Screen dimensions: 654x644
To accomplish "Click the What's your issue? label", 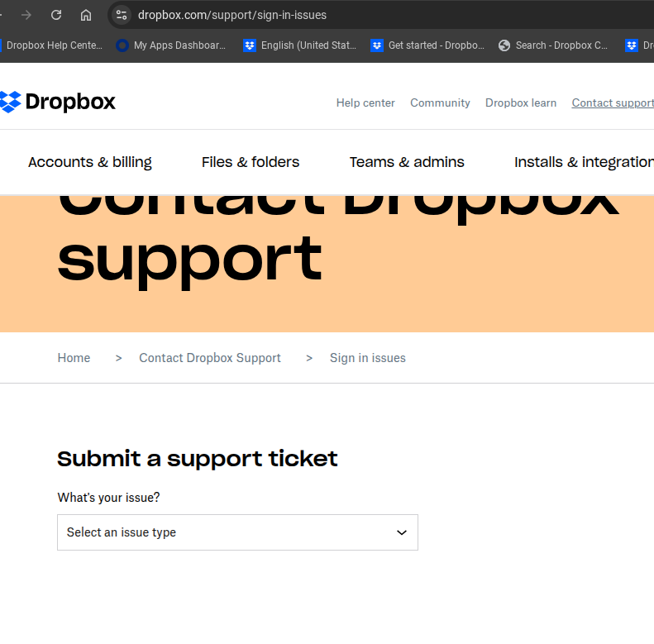I will pyautogui.click(x=108, y=498).
